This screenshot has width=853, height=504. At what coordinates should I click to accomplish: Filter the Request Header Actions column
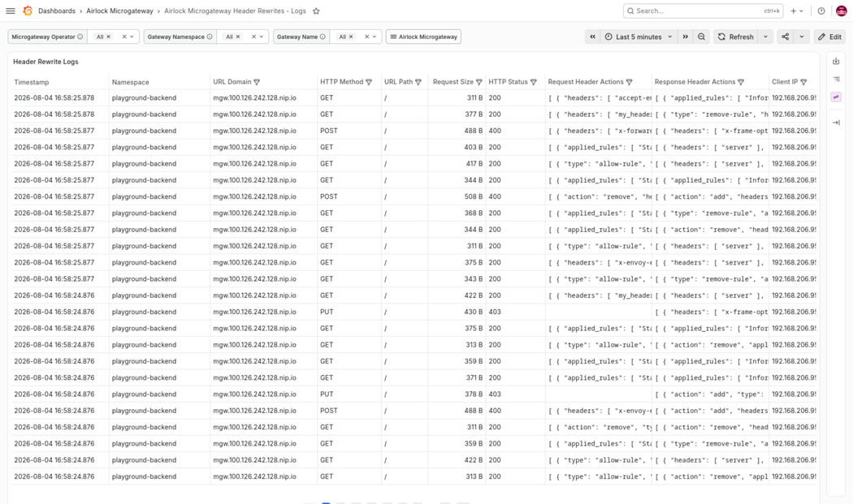tap(630, 82)
